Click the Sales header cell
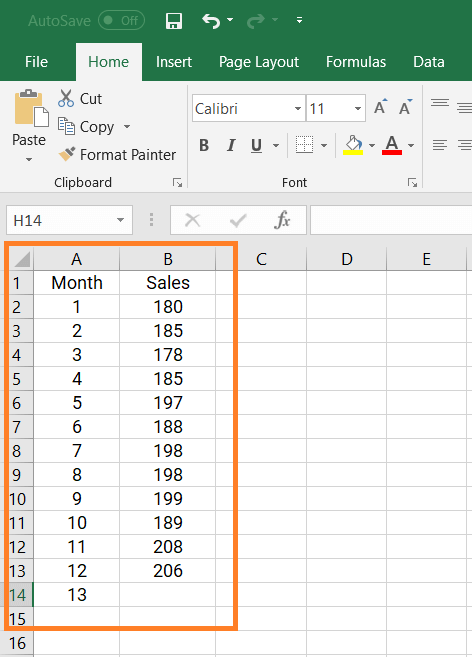This screenshot has width=472, height=657. point(168,283)
